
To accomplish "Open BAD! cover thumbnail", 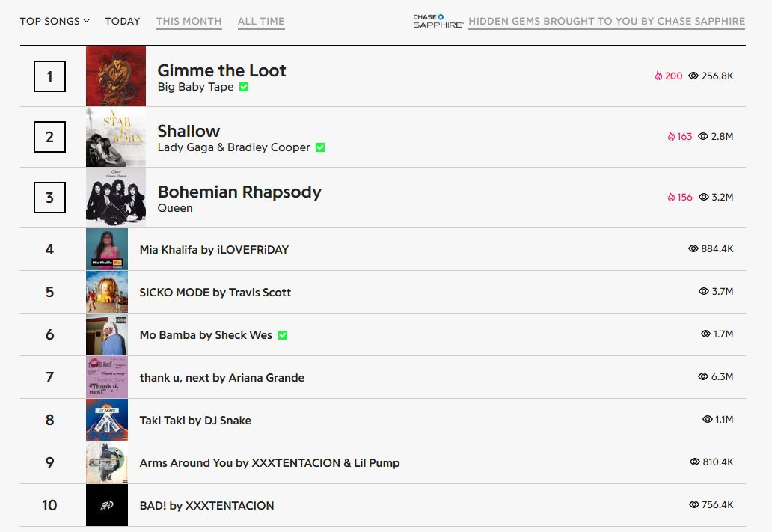I will pos(107,505).
